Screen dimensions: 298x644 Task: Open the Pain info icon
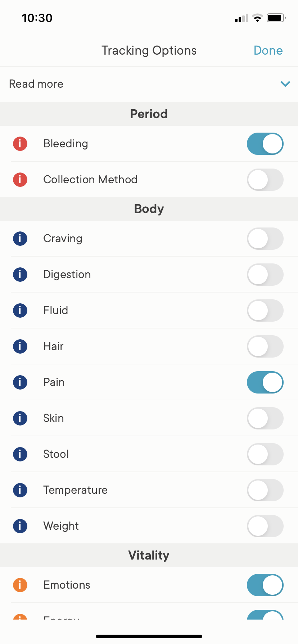pos(20,382)
